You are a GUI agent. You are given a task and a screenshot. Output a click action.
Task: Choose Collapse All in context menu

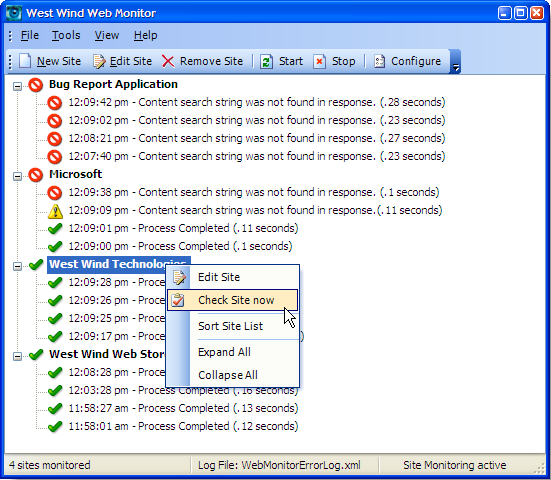point(233,375)
